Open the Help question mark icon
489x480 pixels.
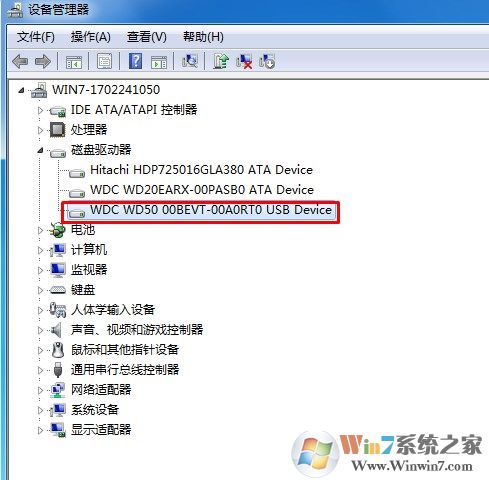tap(135, 61)
